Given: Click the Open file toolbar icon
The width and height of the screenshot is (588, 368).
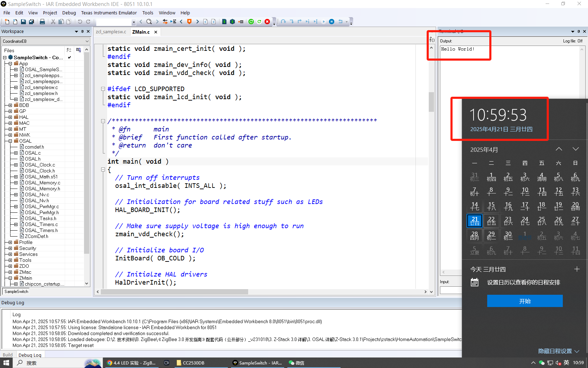Looking at the screenshot, I should point(15,22).
